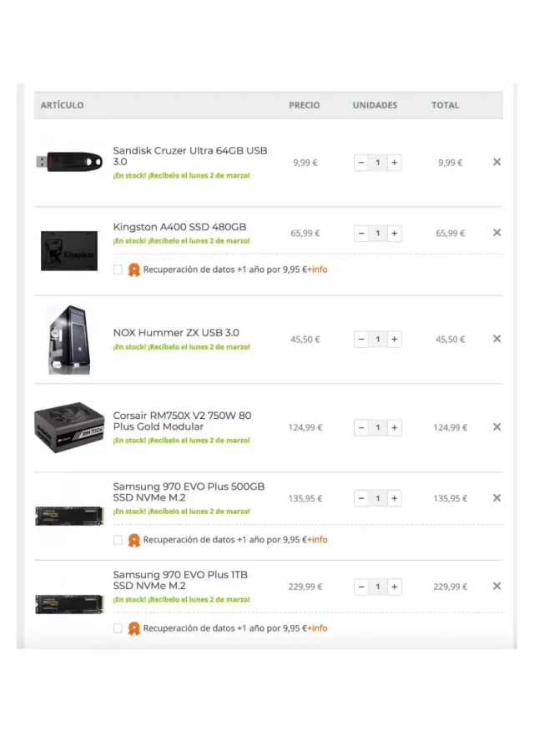Decrease Kingston A400 SSD quantity

point(361,234)
